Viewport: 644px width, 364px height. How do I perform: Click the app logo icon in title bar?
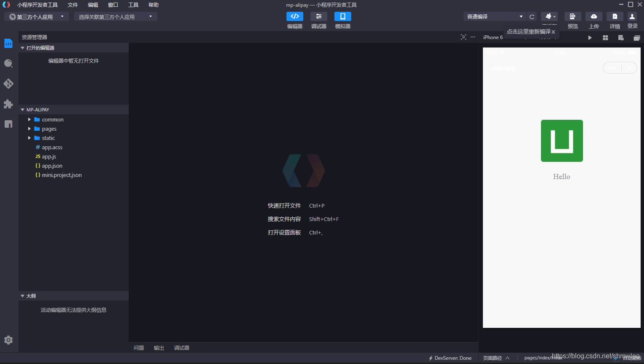(x=6, y=5)
